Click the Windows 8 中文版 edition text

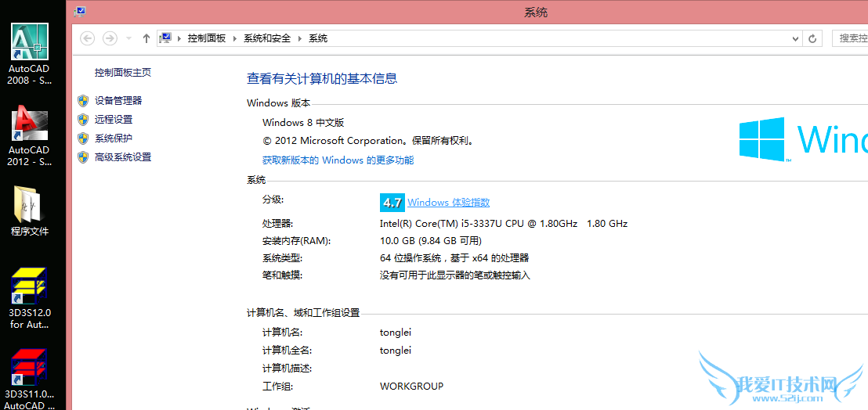click(x=303, y=123)
